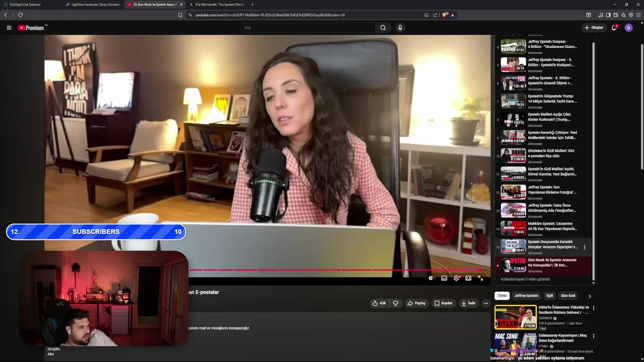Open Brave playlist music-note icon
Image resolution: width=644 pixels, height=362 pixels.
(x=601, y=15)
